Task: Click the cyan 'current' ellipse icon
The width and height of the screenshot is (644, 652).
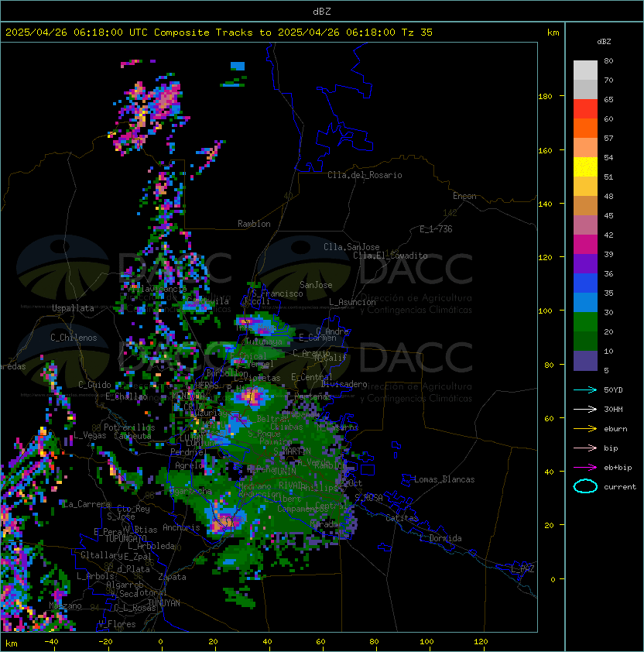Action: click(585, 486)
